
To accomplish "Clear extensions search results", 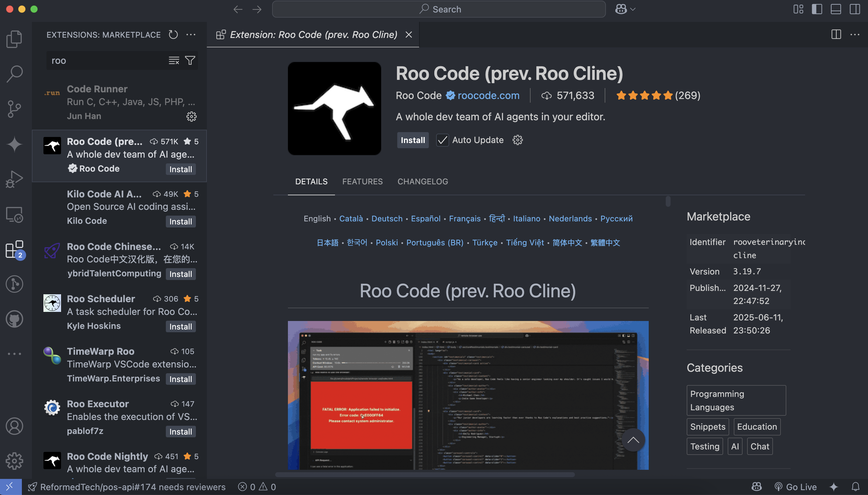I will pyautogui.click(x=174, y=60).
